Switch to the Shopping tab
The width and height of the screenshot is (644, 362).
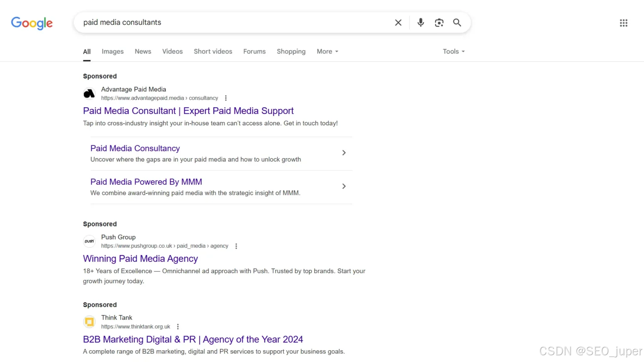point(291,52)
